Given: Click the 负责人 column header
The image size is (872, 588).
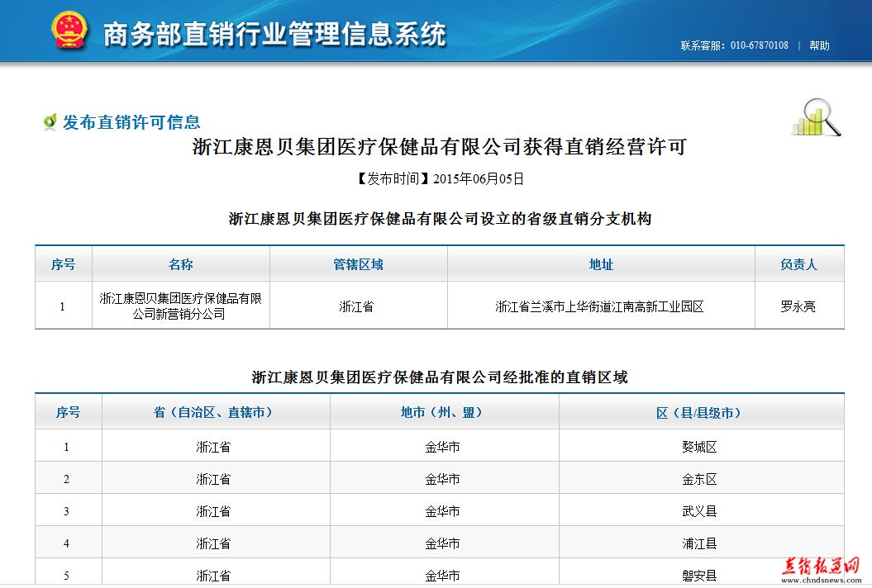Looking at the screenshot, I should (799, 264).
